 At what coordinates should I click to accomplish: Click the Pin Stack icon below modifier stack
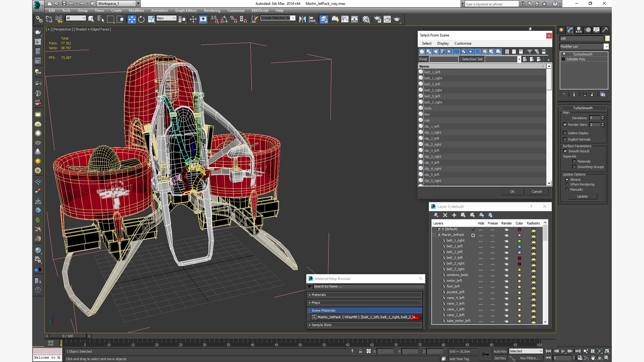click(564, 95)
